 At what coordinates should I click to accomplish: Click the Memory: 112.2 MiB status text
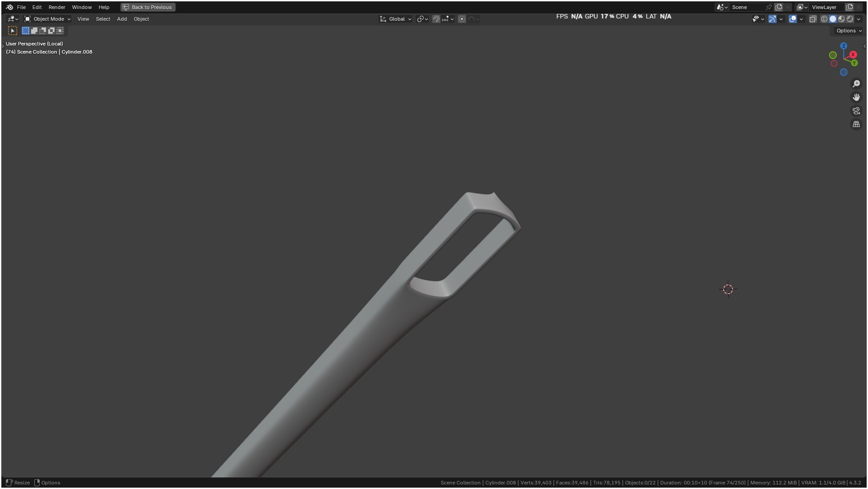tap(773, 483)
